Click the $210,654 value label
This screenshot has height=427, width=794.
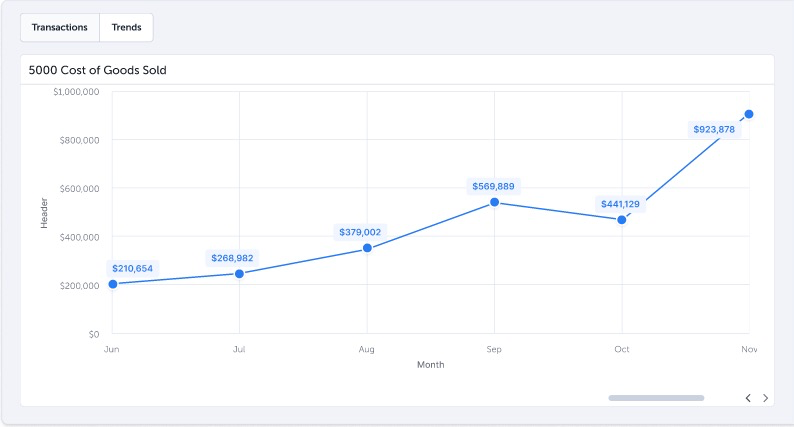(133, 268)
